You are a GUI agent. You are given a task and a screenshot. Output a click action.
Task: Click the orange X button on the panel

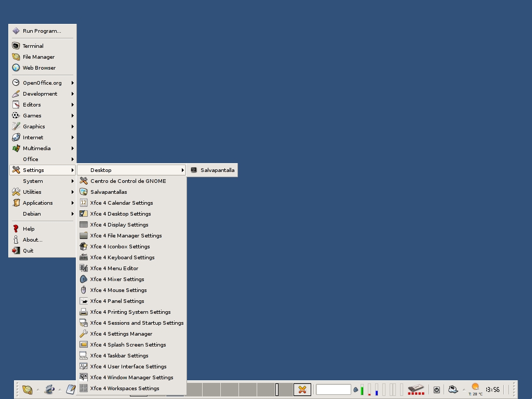point(302,390)
